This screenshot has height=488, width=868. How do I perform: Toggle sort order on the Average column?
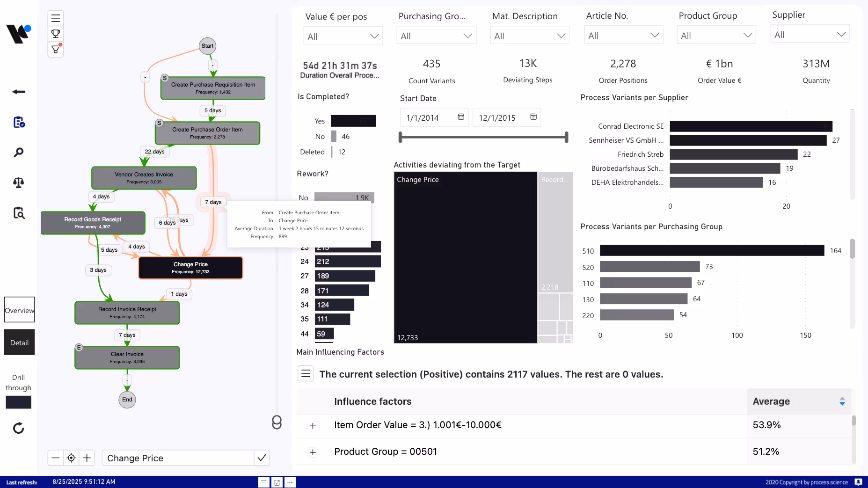[842, 401]
